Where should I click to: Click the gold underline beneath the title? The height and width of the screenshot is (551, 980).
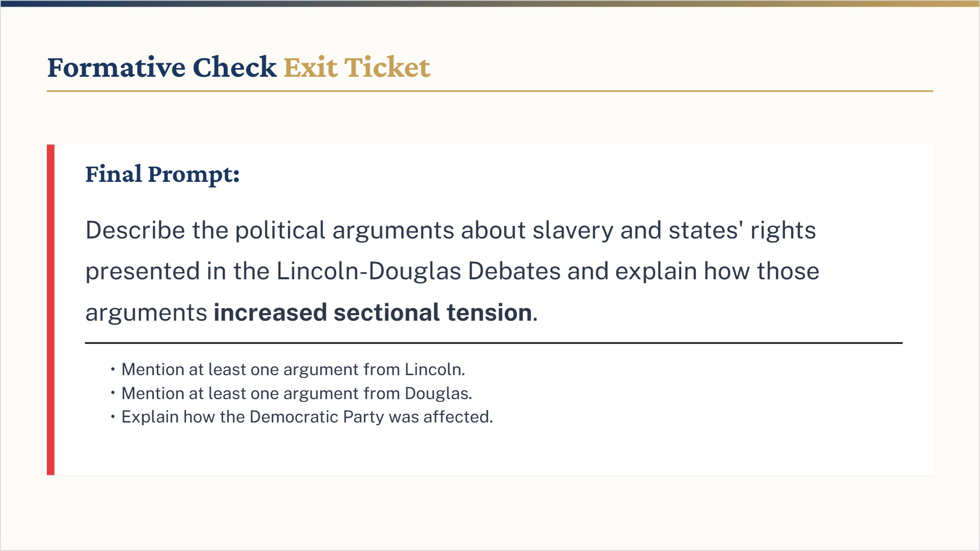click(490, 91)
